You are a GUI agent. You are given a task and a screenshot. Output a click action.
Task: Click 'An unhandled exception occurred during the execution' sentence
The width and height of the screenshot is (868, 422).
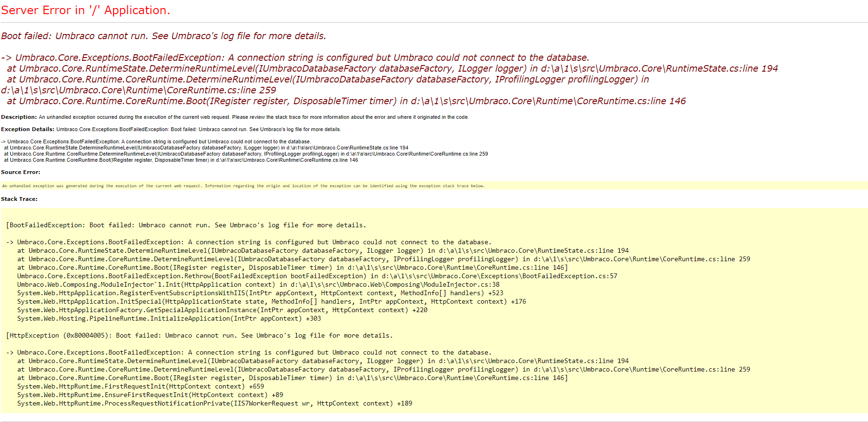(x=254, y=117)
